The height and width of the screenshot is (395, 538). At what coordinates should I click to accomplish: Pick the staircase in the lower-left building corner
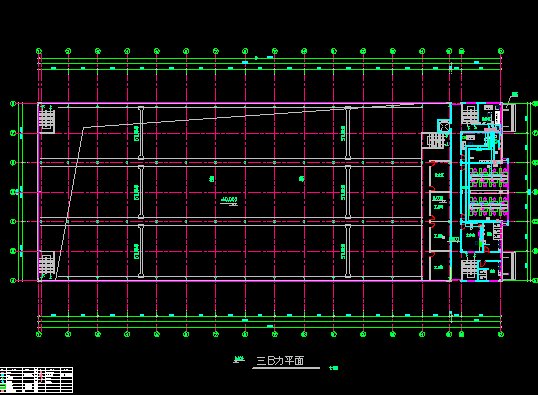coord(46,265)
